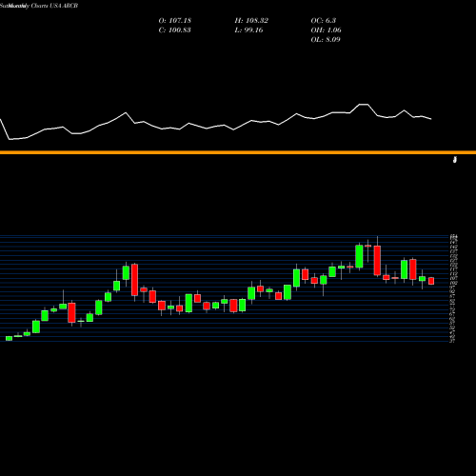Screen dimensions: 476x476
Task: Click the OC: 6.3 value
Action: point(324,21)
